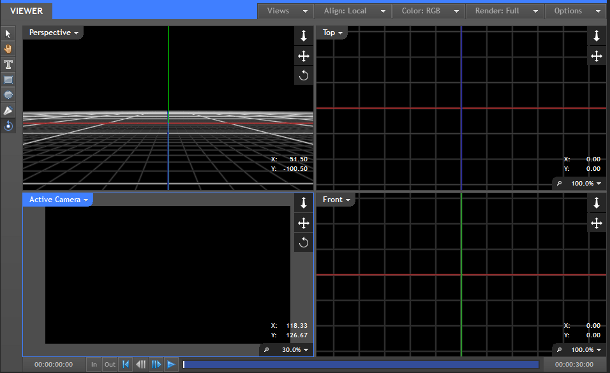Select the arrow selection tool
This screenshot has height=373, width=610.
(8, 34)
